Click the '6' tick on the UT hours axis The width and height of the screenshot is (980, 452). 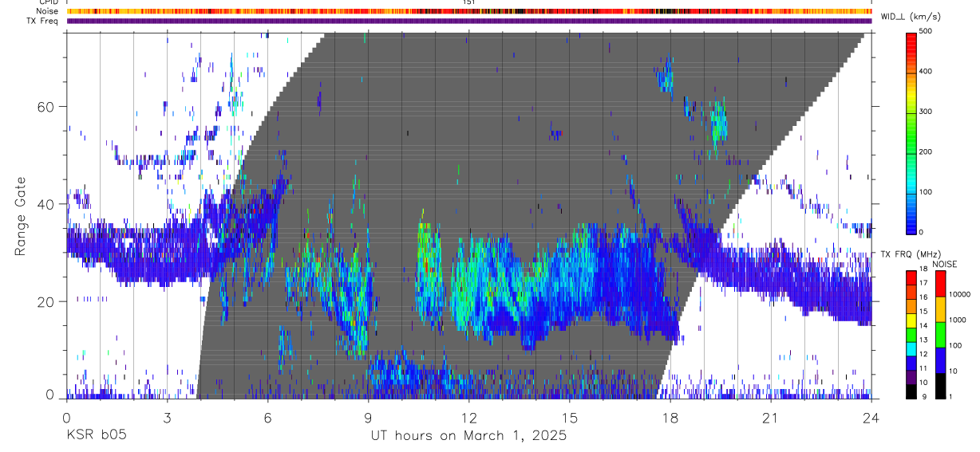[267, 419]
